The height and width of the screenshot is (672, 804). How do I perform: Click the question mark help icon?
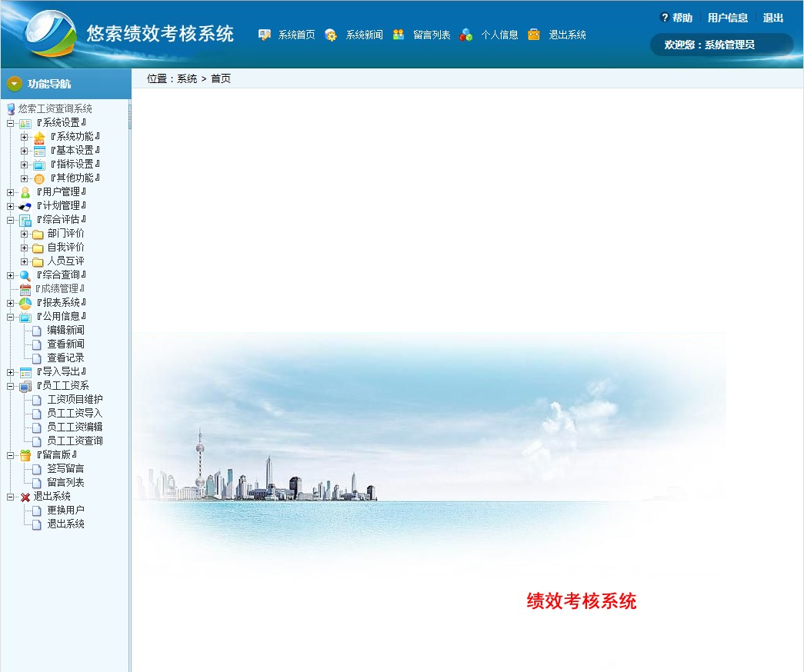(665, 18)
